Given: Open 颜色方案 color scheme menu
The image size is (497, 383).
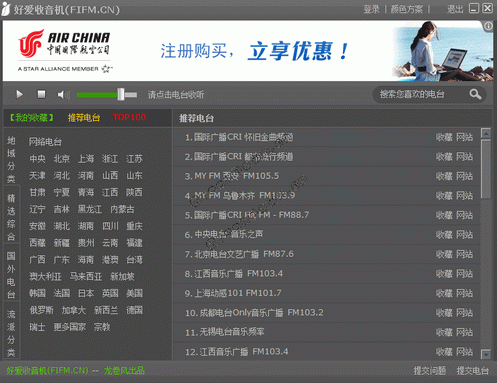Looking at the screenshot, I should tap(407, 9).
